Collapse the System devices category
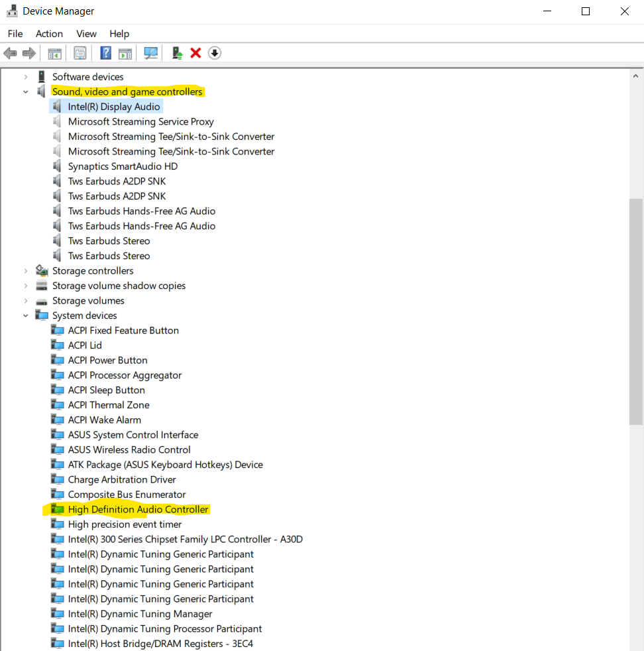The height and width of the screenshot is (651, 644). coord(25,315)
